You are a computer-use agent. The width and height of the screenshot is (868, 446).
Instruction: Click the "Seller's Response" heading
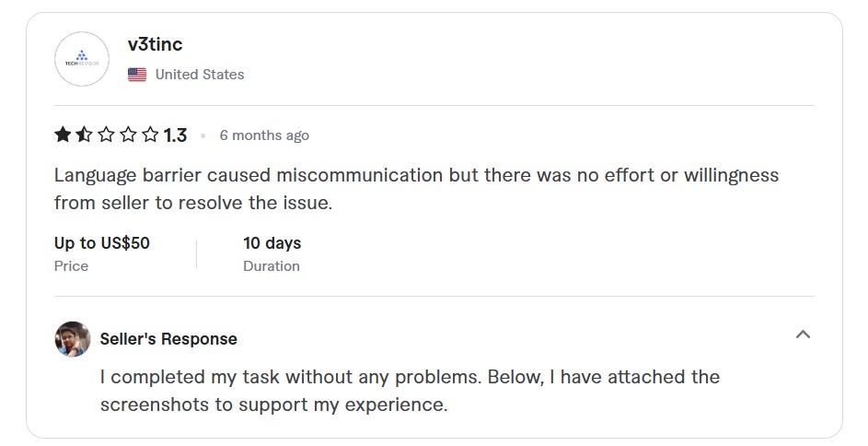pyautogui.click(x=168, y=339)
